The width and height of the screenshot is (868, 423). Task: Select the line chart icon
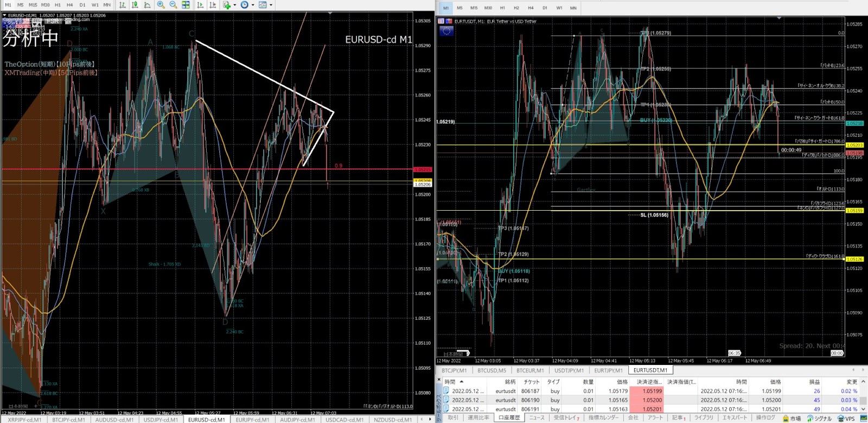(148, 5)
